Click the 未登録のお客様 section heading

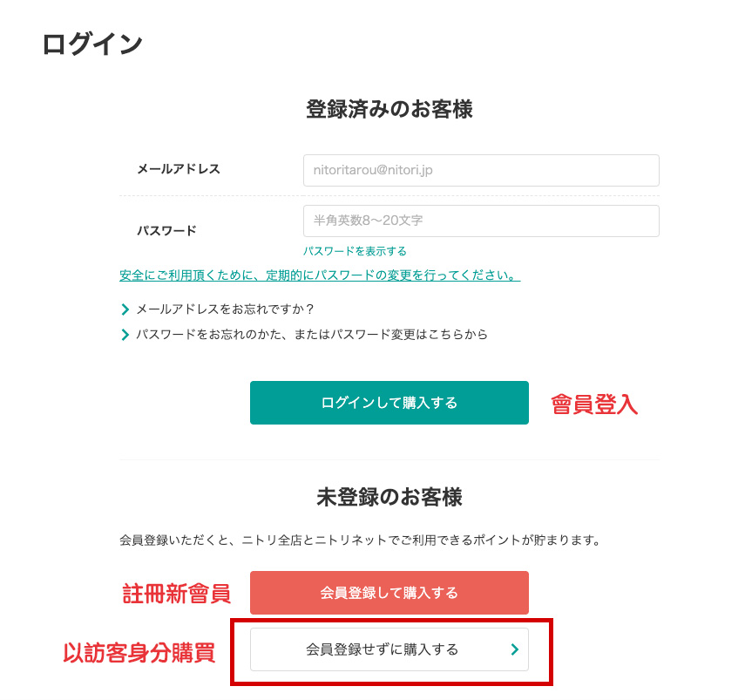click(389, 498)
